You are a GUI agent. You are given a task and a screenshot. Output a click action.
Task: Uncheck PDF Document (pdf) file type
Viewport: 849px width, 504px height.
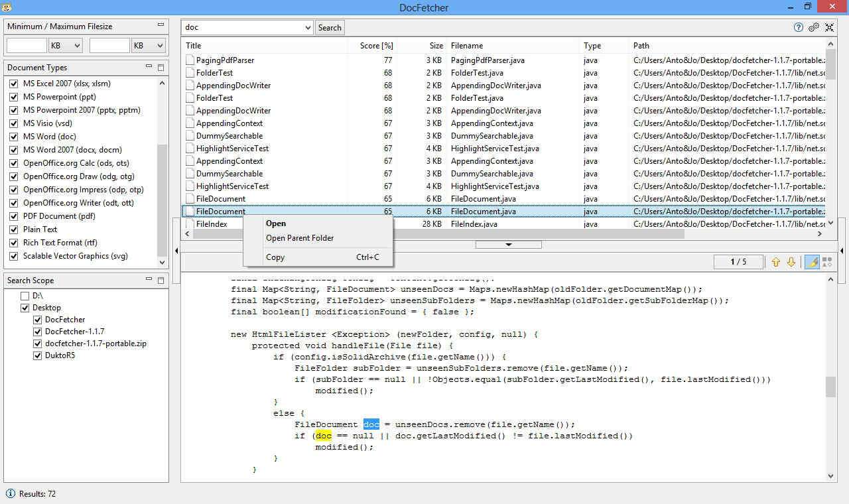pos(14,216)
